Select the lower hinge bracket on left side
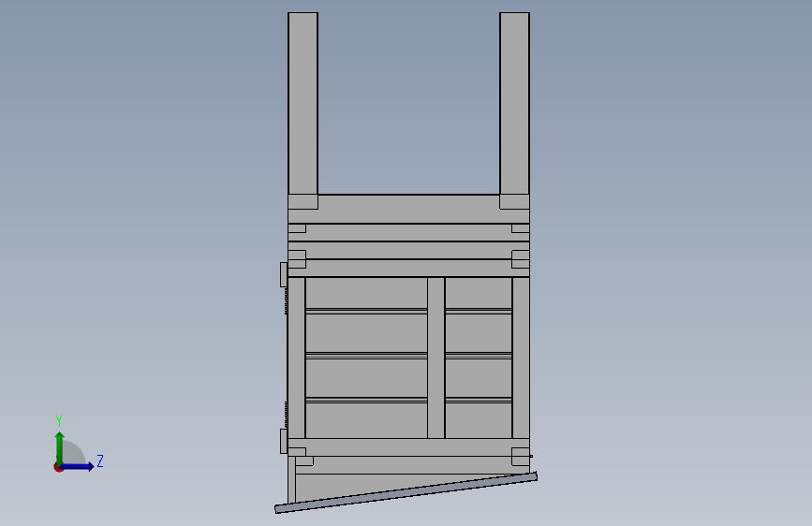This screenshot has height=526, width=812. point(283,441)
